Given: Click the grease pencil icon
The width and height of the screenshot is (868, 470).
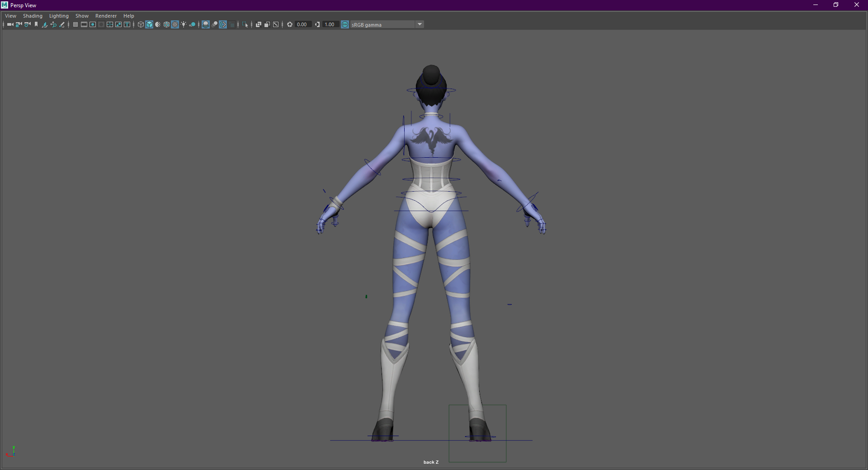Looking at the screenshot, I should click(62, 24).
